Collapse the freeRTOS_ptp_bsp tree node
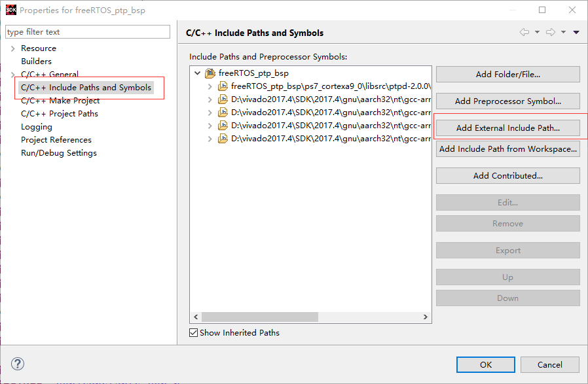588x384 pixels. (x=197, y=73)
